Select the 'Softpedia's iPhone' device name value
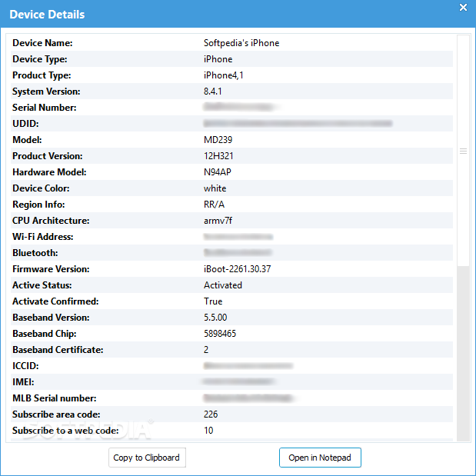This screenshot has width=476, height=476. coord(241,43)
